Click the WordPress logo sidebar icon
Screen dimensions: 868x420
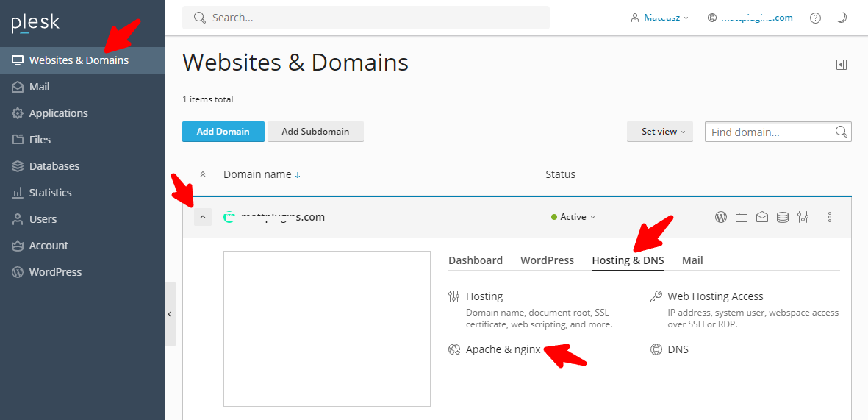[18, 272]
